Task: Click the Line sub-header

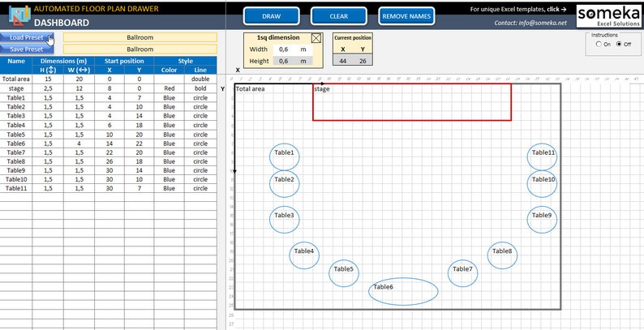Action: click(x=200, y=71)
